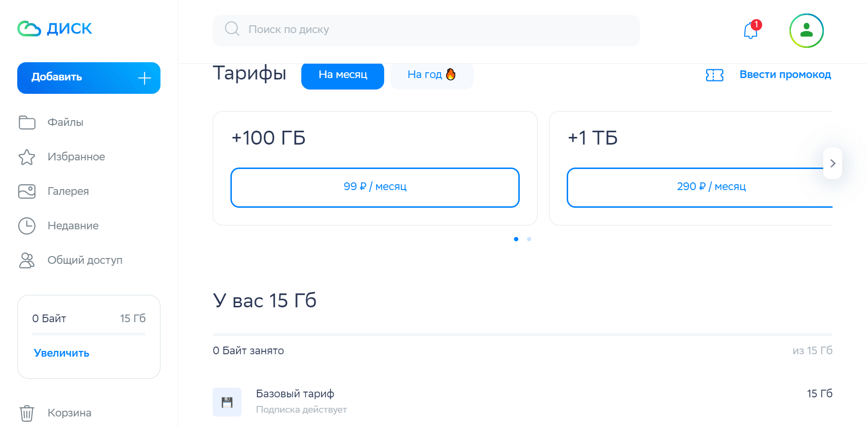Open Недавние clock section
The image size is (868, 427).
[58, 226]
